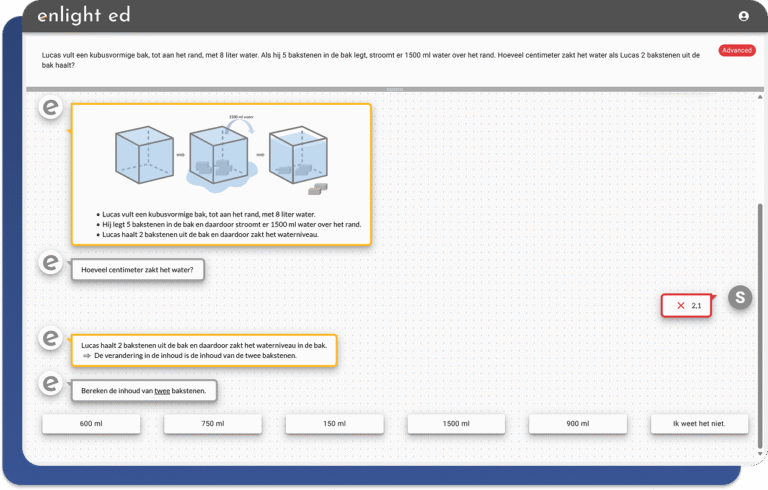The height and width of the screenshot is (490, 768).
Task: Pick the 150 ml answer
Action: (335, 424)
